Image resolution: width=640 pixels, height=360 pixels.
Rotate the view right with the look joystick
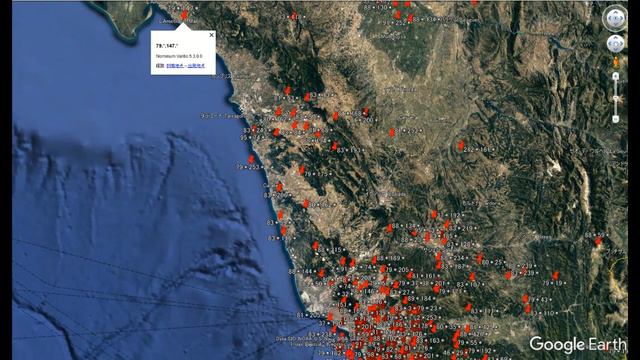click(622, 18)
